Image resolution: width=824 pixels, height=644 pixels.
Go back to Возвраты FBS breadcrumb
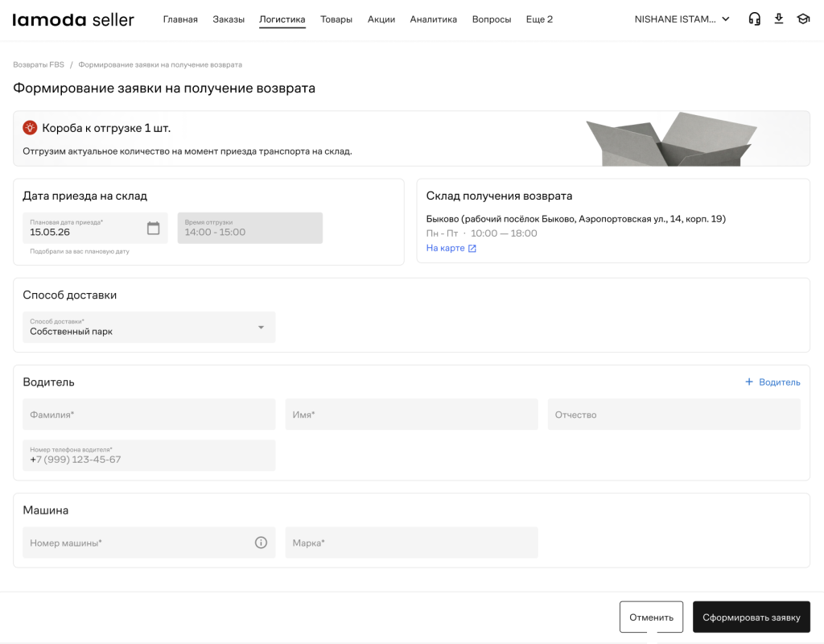[39, 64]
